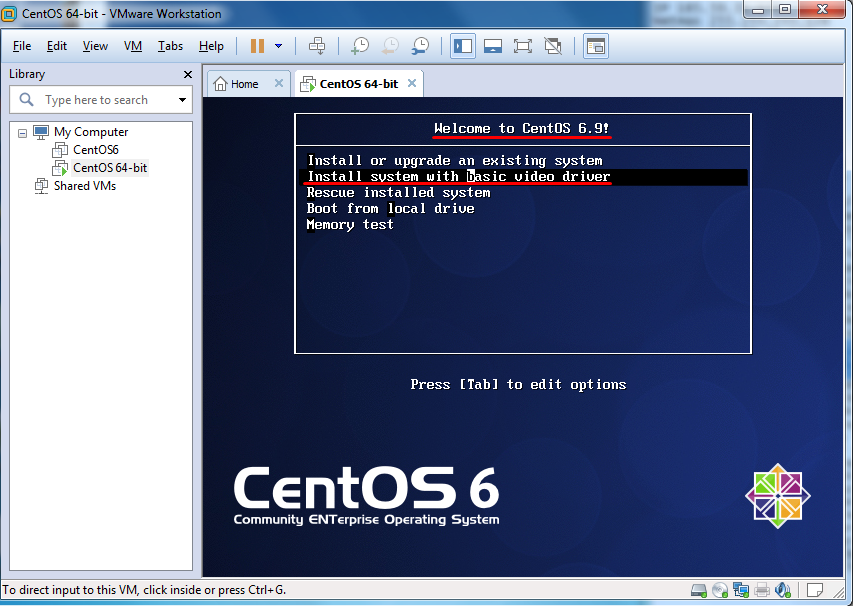Toggle the thumbnail bar view button

[492, 46]
